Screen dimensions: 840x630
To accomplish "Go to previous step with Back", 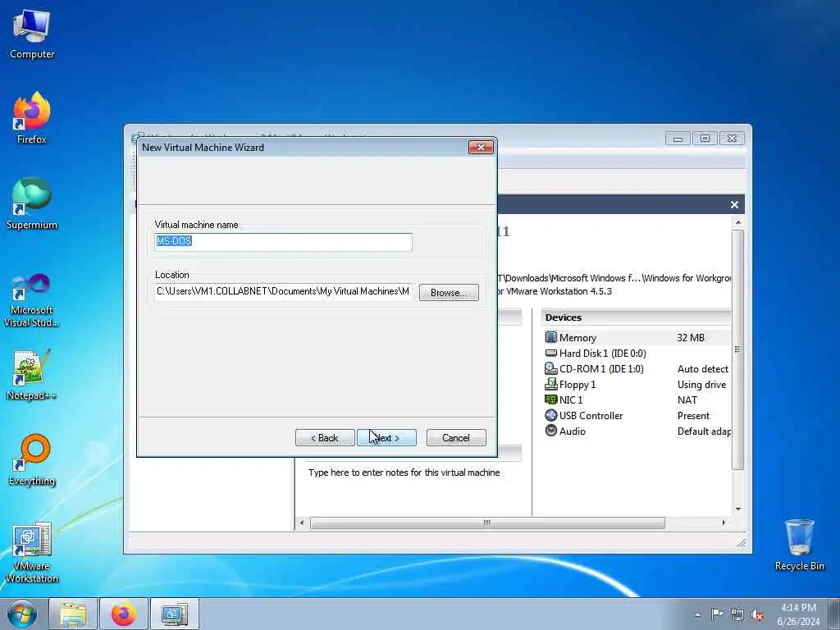I will [325, 438].
